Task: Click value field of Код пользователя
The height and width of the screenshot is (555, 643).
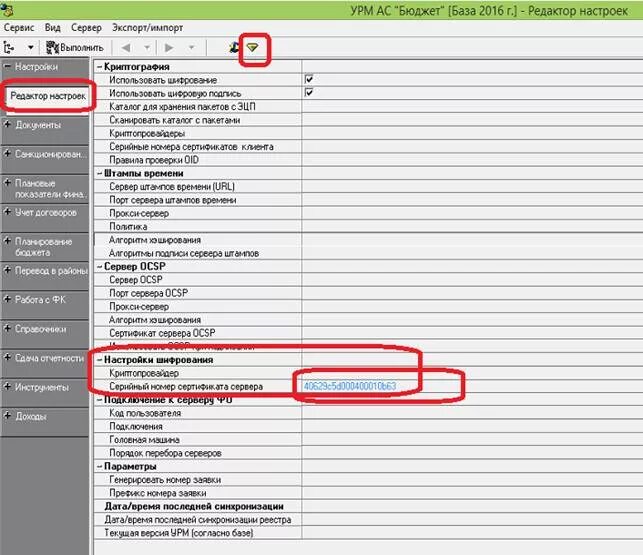Action: (x=472, y=413)
